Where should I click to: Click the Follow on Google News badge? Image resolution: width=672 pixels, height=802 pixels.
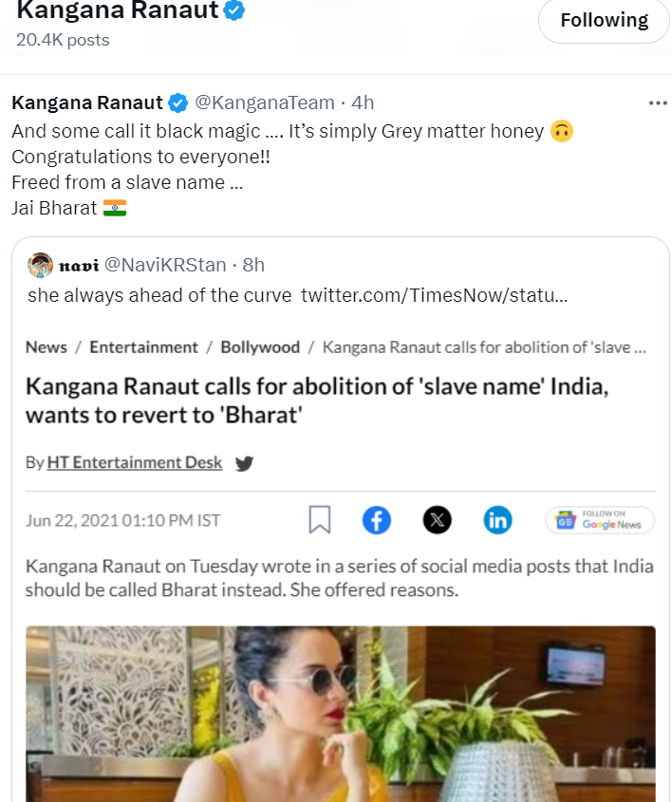600,520
